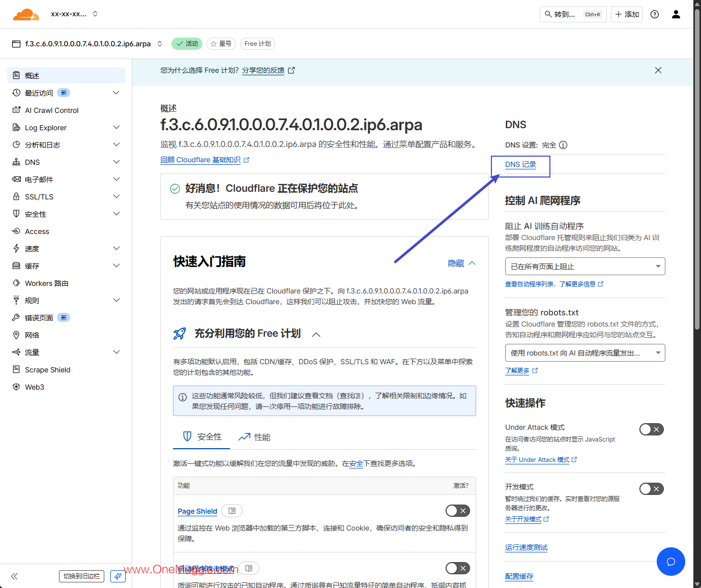
Task: Click the DNS 设置 info icon
Action: pyautogui.click(x=563, y=145)
